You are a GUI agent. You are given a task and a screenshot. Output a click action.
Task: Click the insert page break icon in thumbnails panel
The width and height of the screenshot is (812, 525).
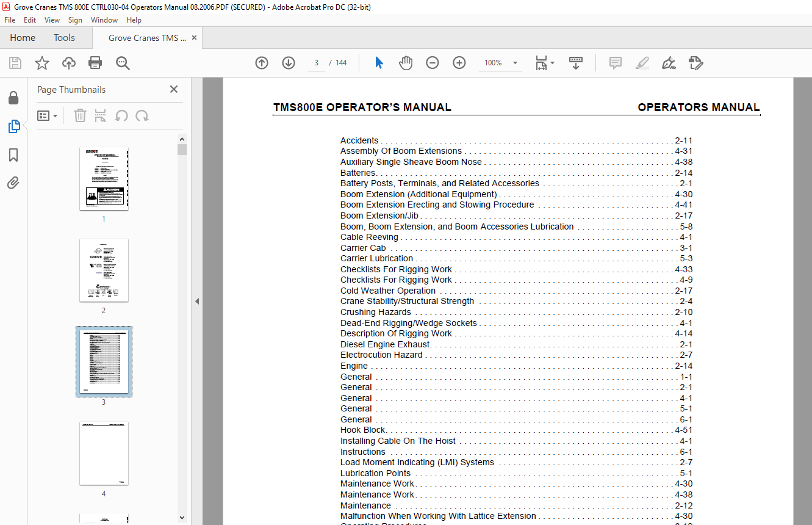(x=101, y=115)
